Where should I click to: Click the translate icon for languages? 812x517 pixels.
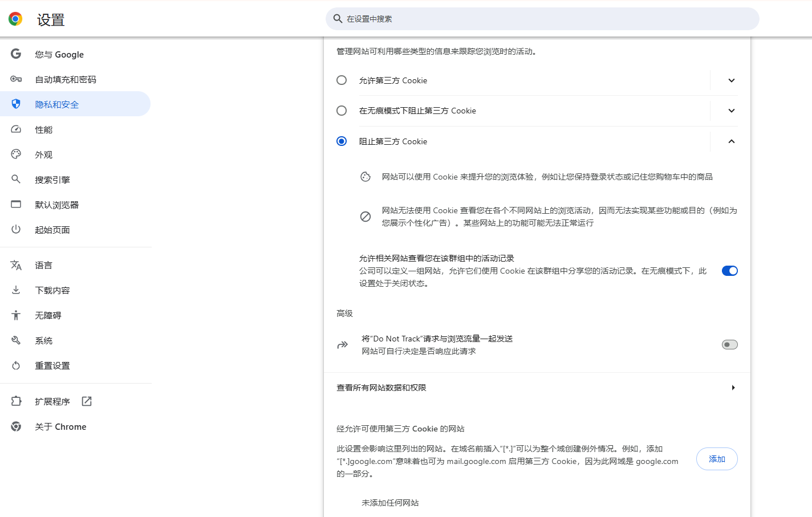coord(16,265)
